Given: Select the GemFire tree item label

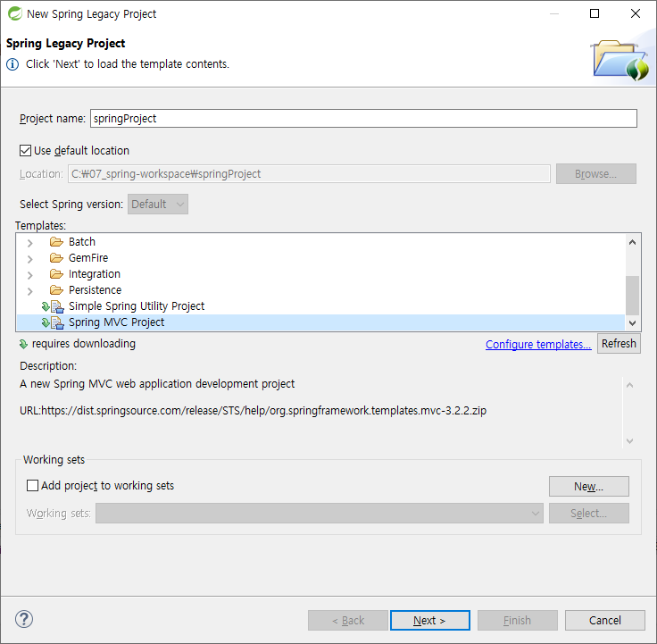Looking at the screenshot, I should point(88,258).
